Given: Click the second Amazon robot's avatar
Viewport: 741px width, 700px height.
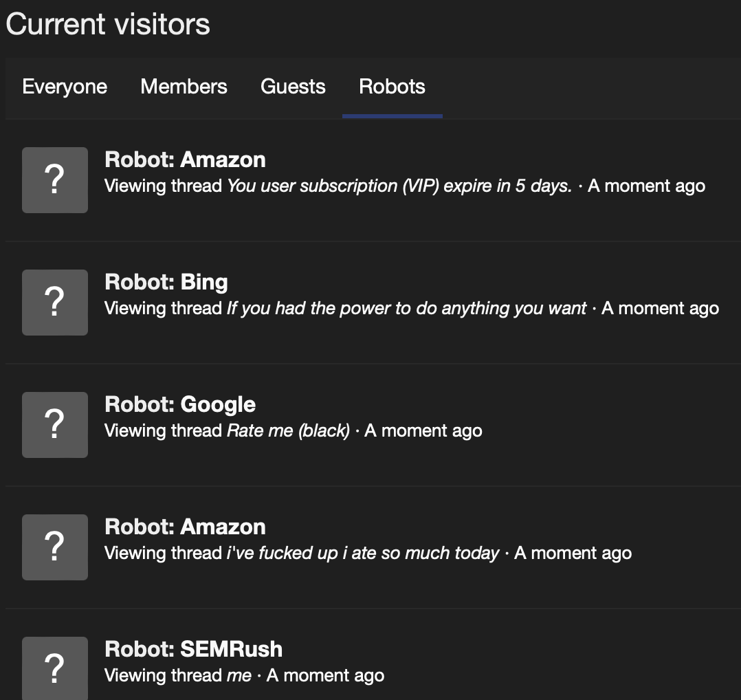Looking at the screenshot, I should click(55, 547).
